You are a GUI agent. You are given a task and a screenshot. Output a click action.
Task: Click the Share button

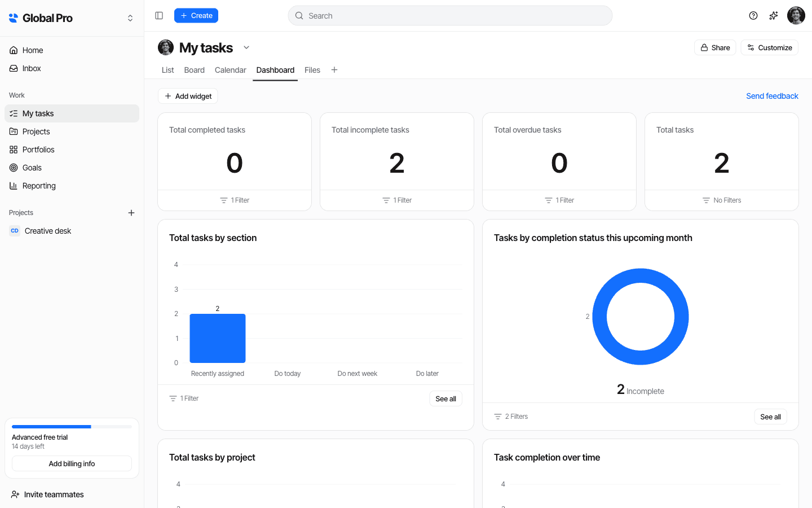tap(715, 47)
